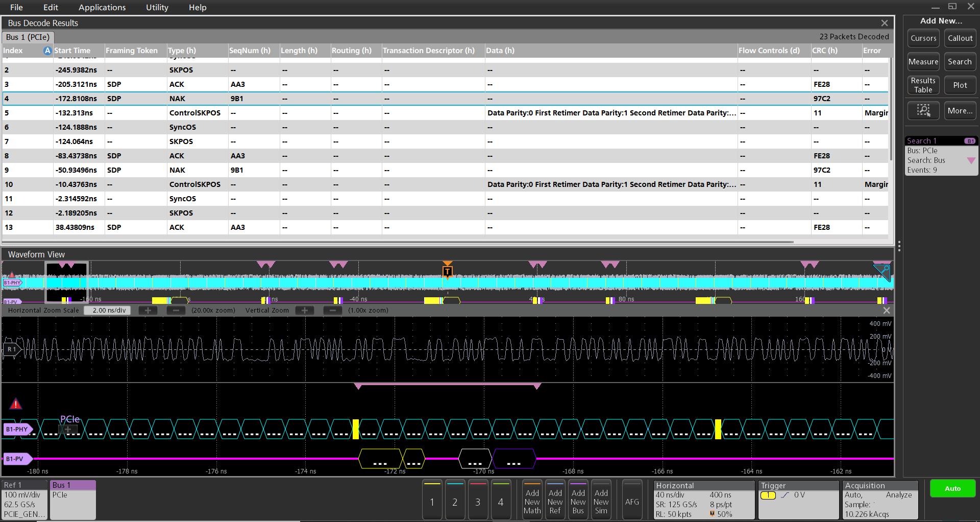Click the AFG generator button
Image resolution: width=980 pixels, height=522 pixels.
632,499
